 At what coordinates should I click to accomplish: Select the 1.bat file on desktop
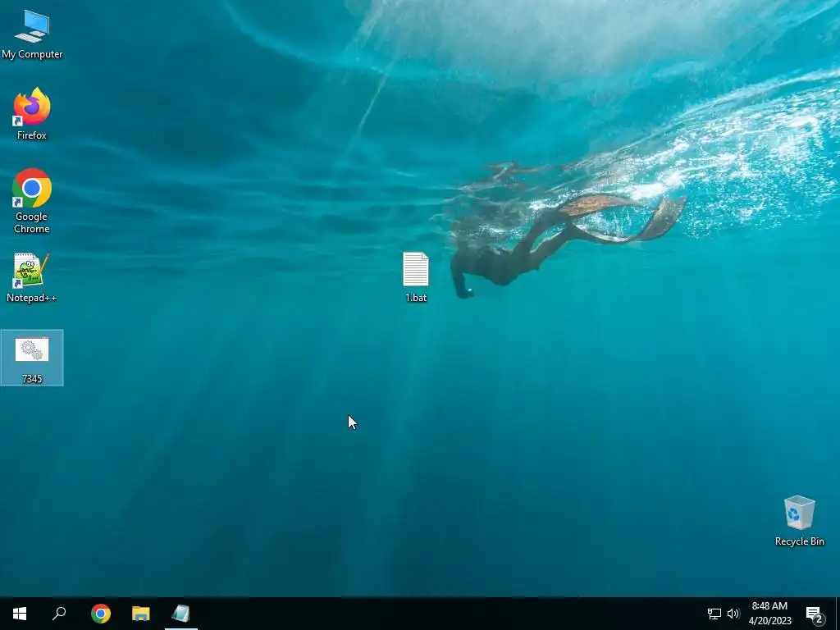click(416, 277)
